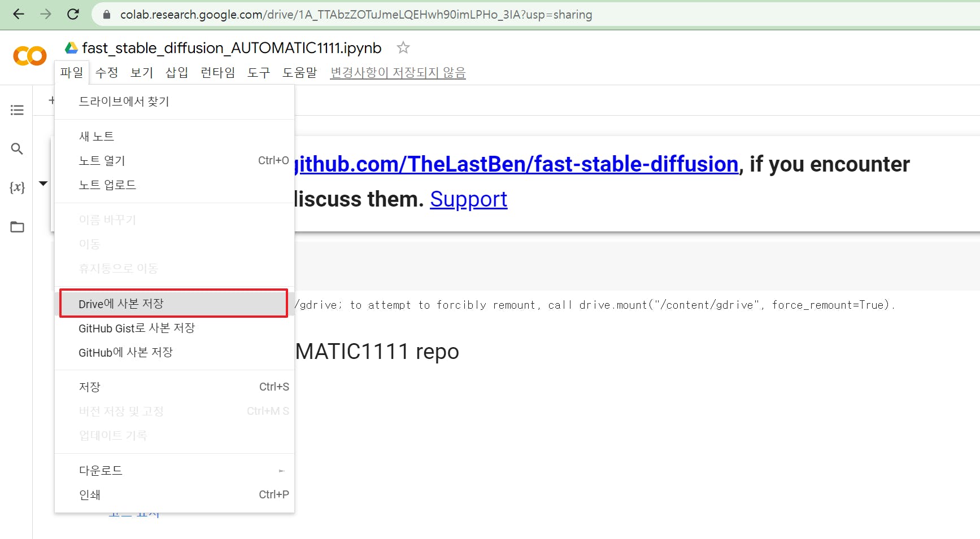Open the 보기 menu
980x539 pixels.
tap(142, 72)
